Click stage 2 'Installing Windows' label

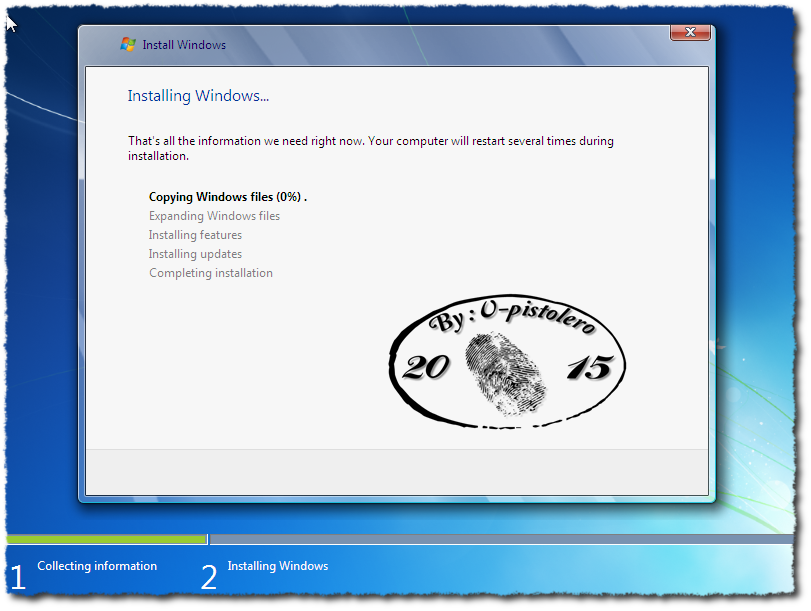click(278, 566)
